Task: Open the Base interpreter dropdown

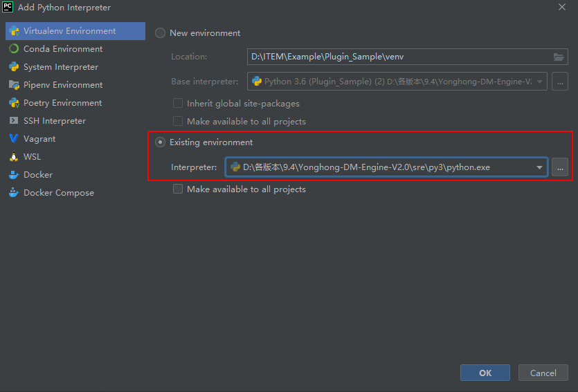Action: (539, 81)
